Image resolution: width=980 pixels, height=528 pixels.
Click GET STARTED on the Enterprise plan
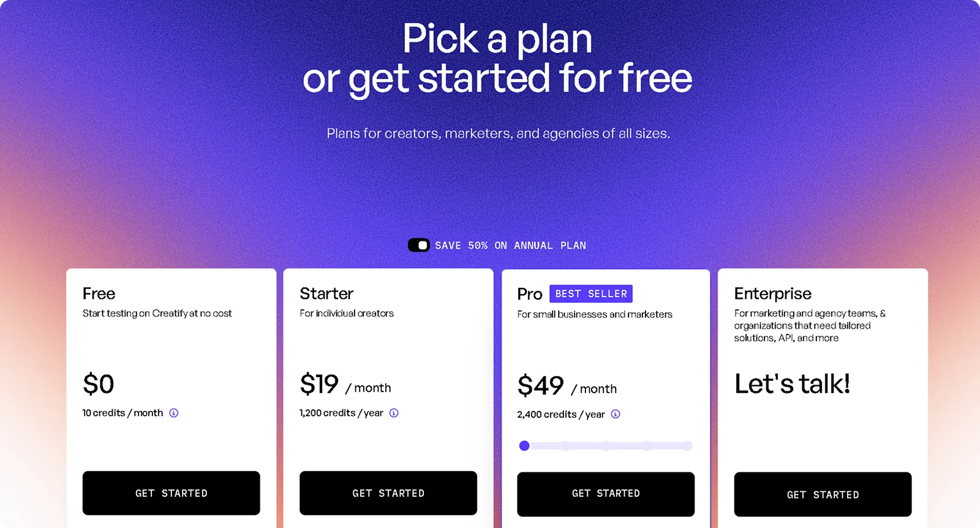click(823, 494)
